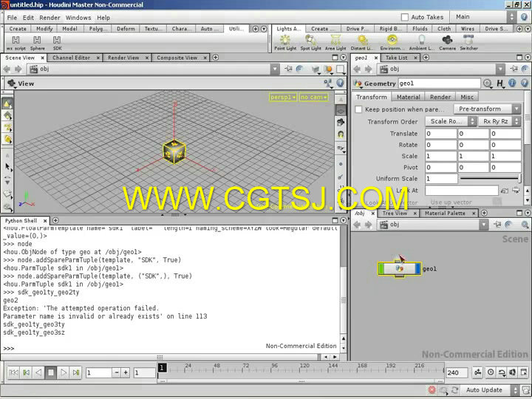Open the persp1 viewport menu

pos(283,97)
